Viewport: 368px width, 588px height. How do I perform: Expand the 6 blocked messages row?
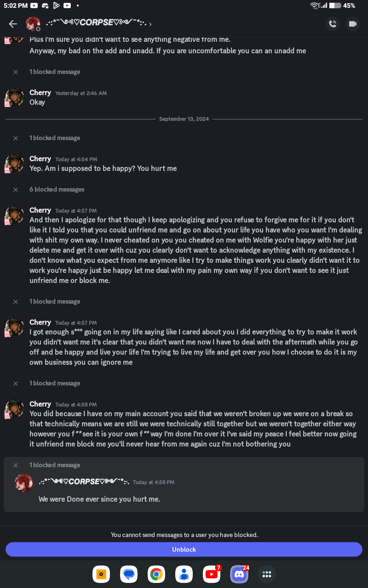click(x=57, y=189)
